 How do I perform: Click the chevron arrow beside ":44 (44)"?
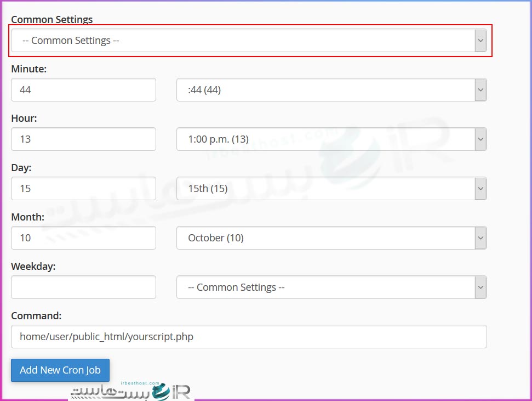480,89
